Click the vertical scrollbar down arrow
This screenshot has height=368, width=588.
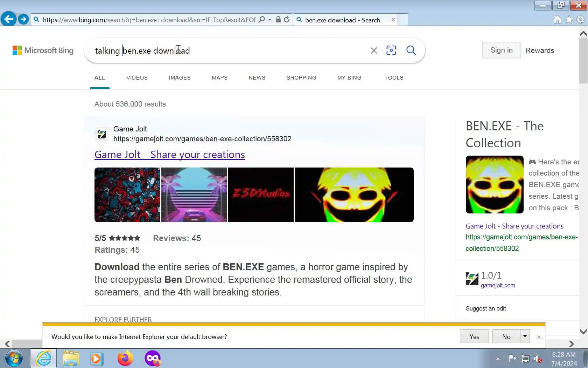[x=583, y=332]
